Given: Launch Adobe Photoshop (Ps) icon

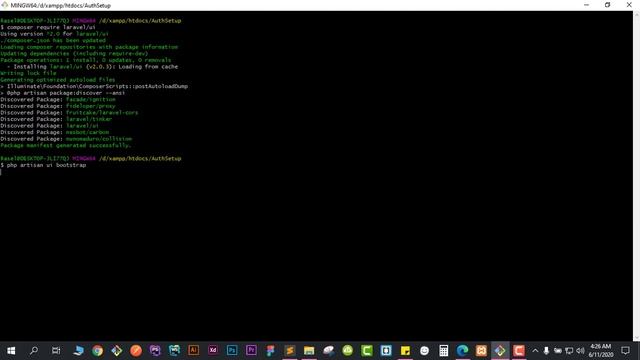Looking at the screenshot, I should point(232,350).
